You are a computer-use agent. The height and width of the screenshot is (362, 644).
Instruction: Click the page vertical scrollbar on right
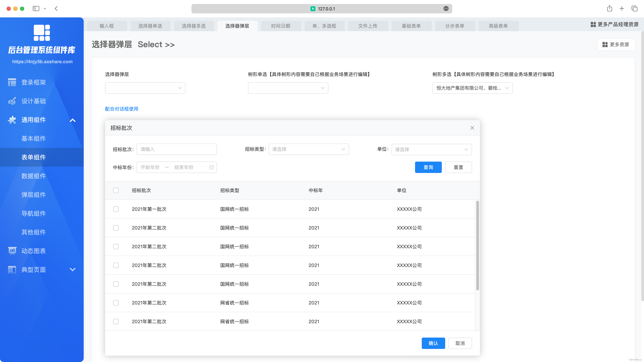tap(642, 166)
